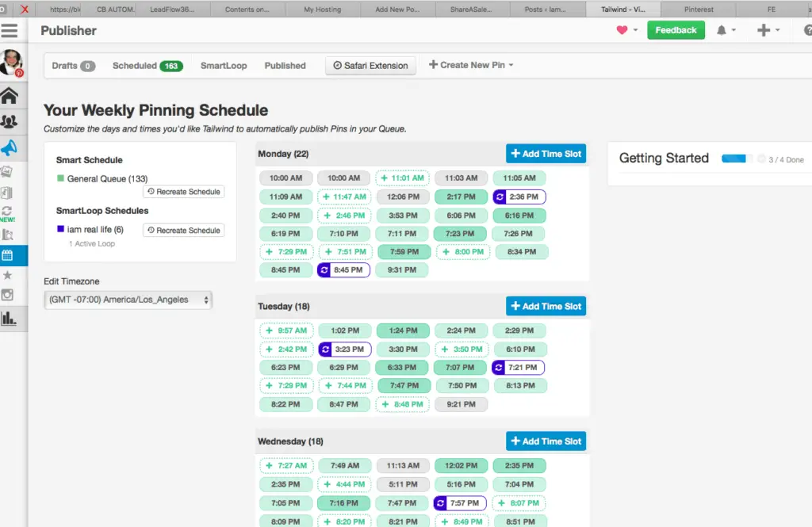Click the "Getting Started" heading

(x=664, y=158)
